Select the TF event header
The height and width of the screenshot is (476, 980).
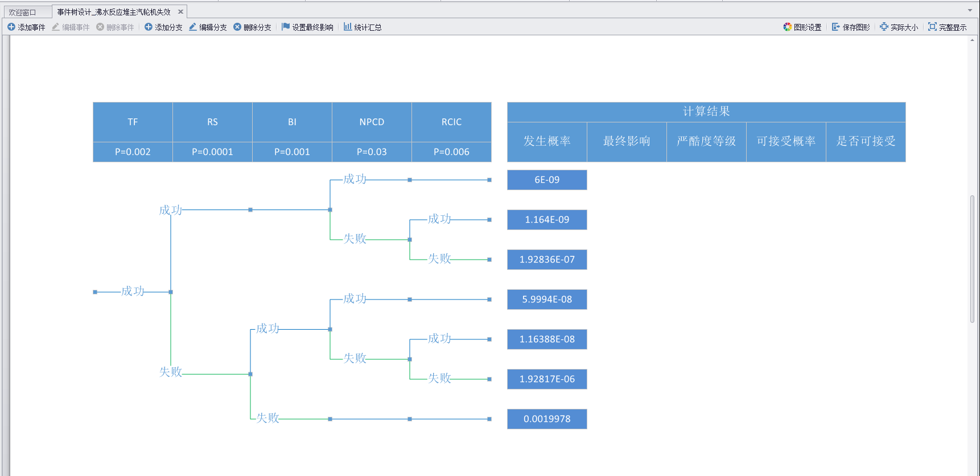point(133,122)
